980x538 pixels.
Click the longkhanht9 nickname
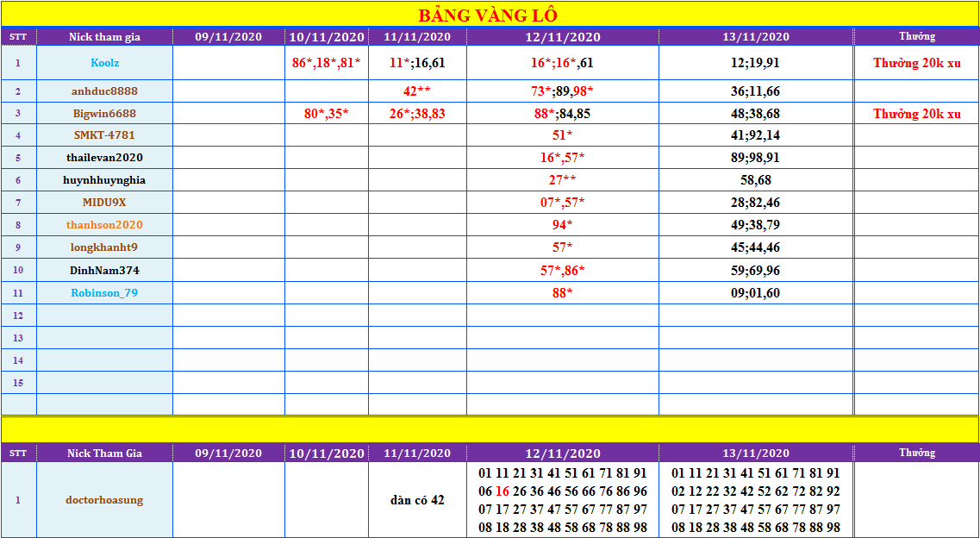(x=104, y=247)
